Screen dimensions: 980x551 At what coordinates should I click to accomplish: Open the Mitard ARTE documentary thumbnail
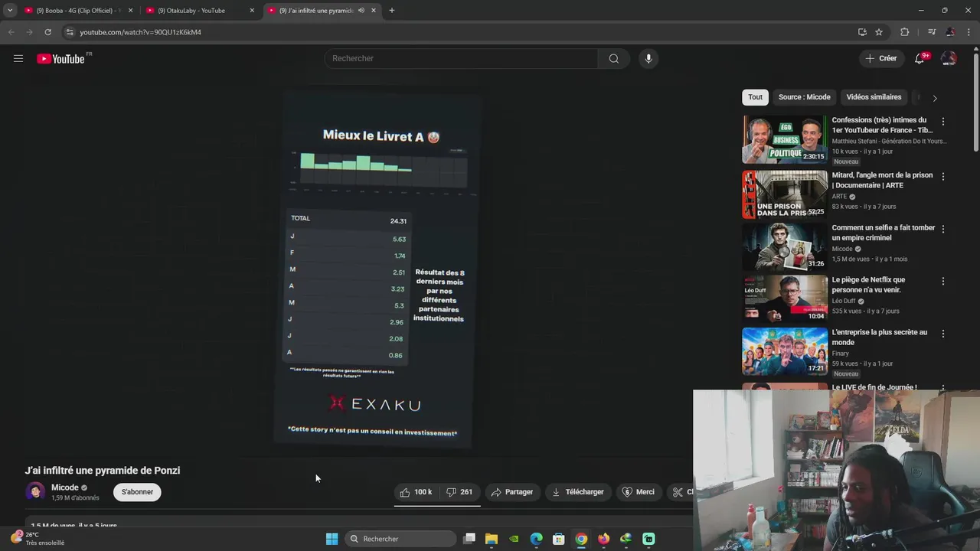(x=785, y=194)
